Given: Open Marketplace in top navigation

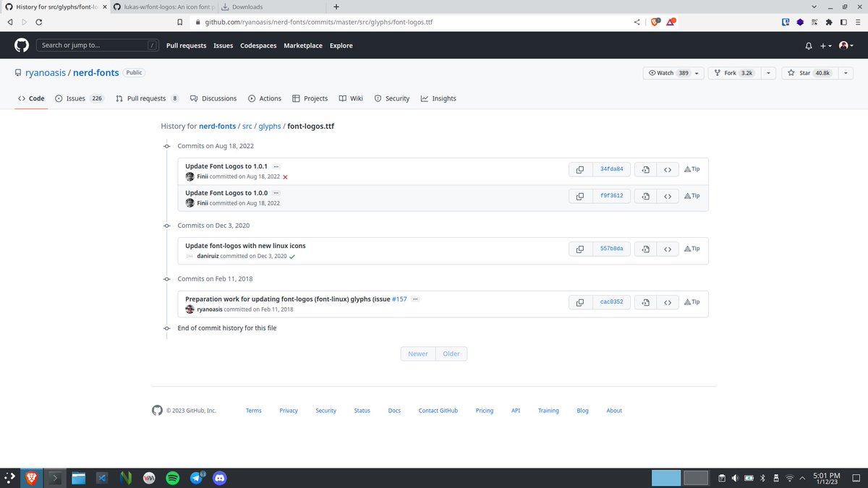Looking at the screenshot, I should (303, 46).
